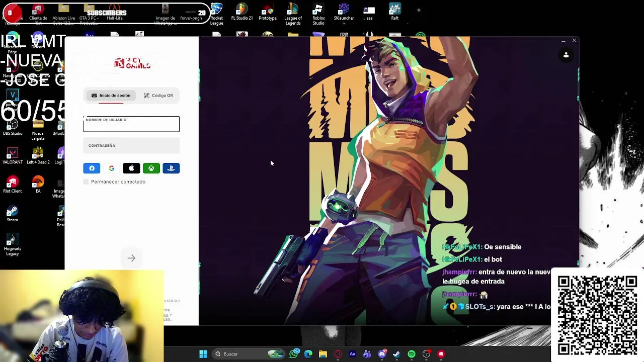
Task: Open Left 4 Dead 2 desktop shortcut
Action: coord(38,156)
